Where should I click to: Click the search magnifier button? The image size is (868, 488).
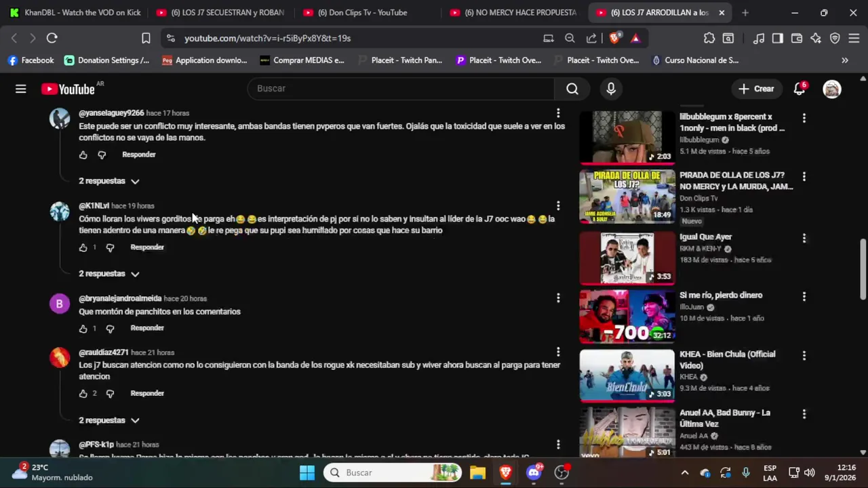point(572,89)
